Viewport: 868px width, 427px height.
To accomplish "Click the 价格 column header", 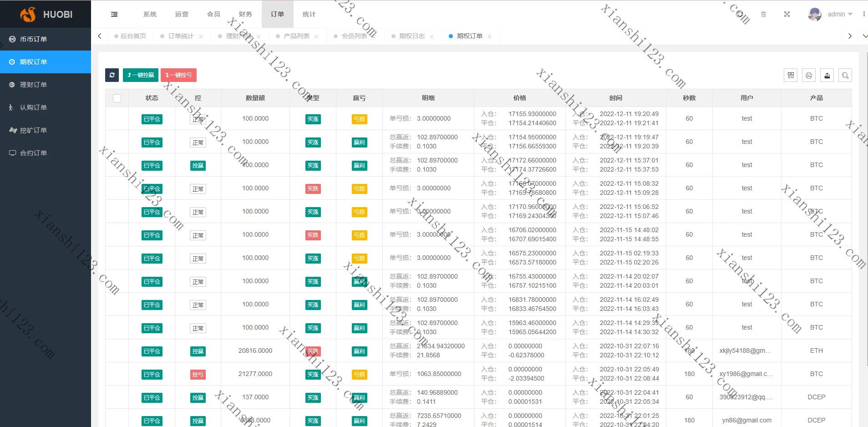I will click(520, 98).
